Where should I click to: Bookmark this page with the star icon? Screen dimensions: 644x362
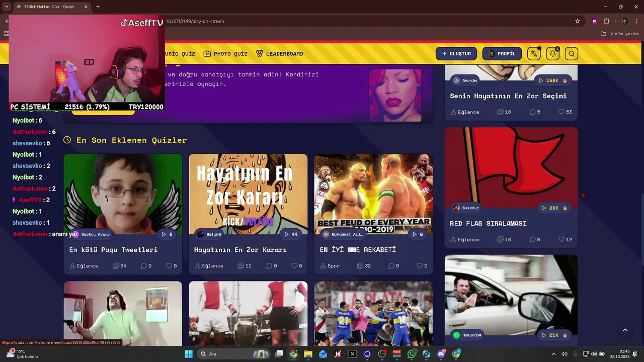(x=578, y=21)
